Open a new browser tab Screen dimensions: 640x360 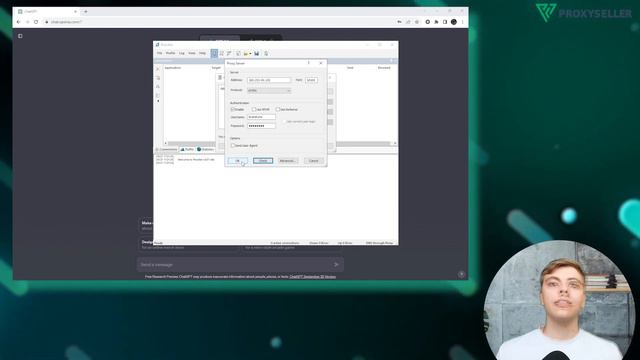pos(86,11)
